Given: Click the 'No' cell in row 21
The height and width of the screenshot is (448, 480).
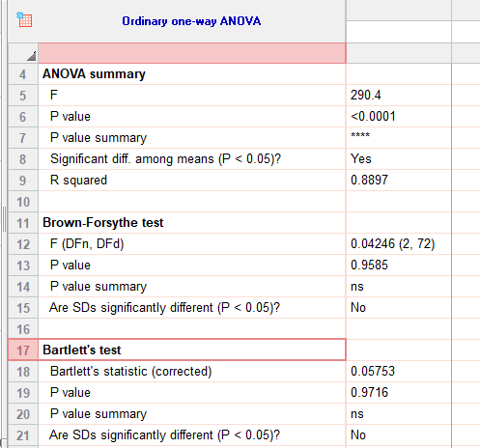Looking at the screenshot, I should 358,435.
